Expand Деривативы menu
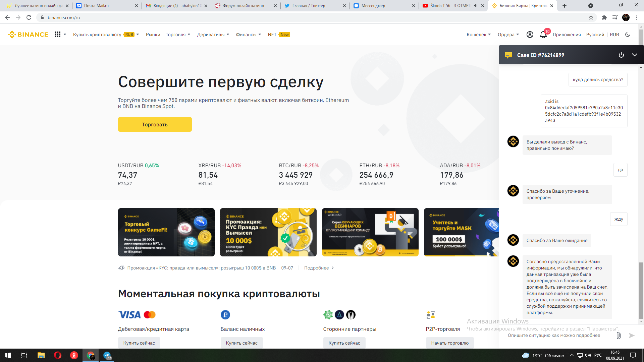Viewport: 644px width, 362px height. 213,35
